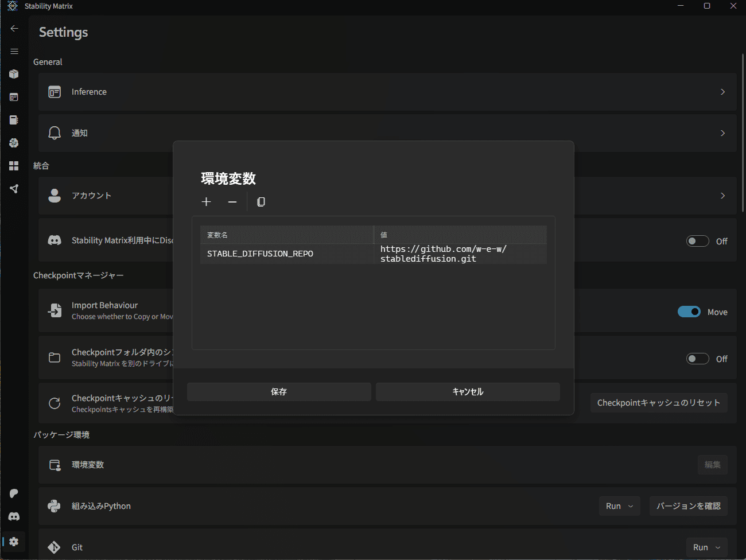The width and height of the screenshot is (746, 560).
Task: Sort by the 値 column header
Action: pyautogui.click(x=460, y=235)
